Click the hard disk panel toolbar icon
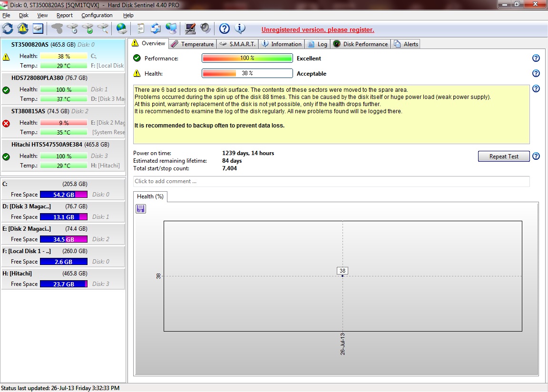The width and height of the screenshot is (548, 392). tap(38, 29)
